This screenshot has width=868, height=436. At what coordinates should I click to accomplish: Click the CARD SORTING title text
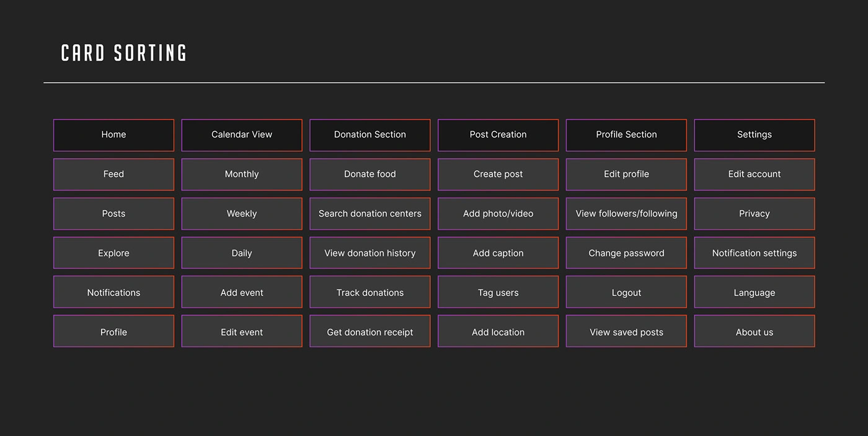[x=124, y=53]
